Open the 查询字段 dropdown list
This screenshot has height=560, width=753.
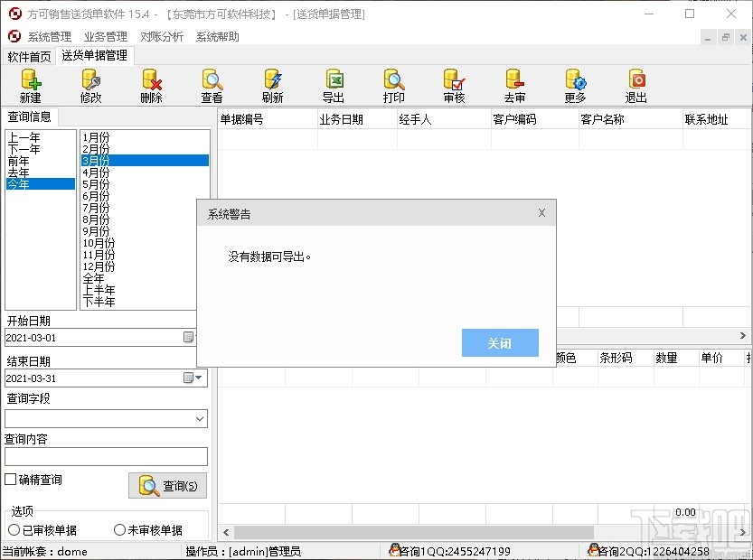coord(201,416)
